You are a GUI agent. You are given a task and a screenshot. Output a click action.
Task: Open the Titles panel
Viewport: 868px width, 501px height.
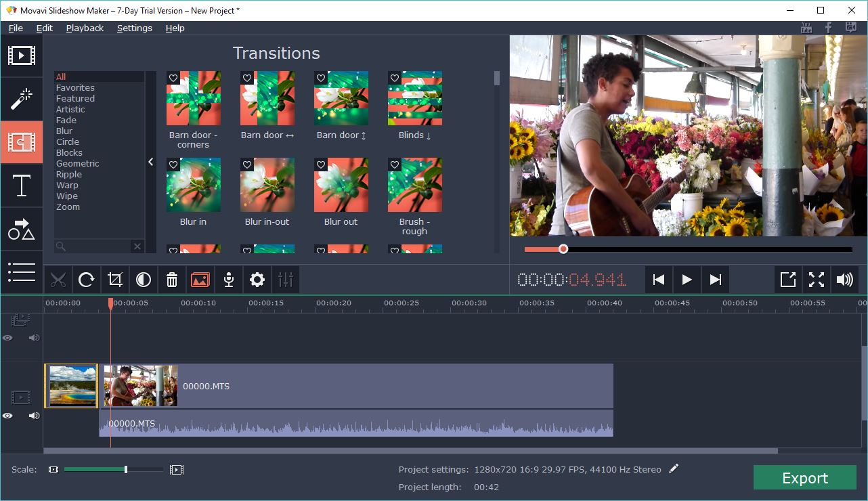coord(22,186)
